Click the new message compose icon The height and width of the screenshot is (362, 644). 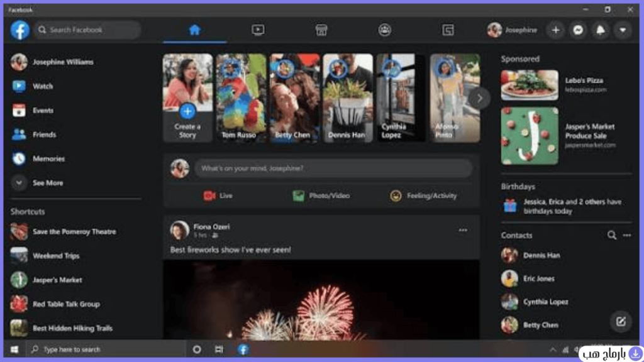point(621,321)
